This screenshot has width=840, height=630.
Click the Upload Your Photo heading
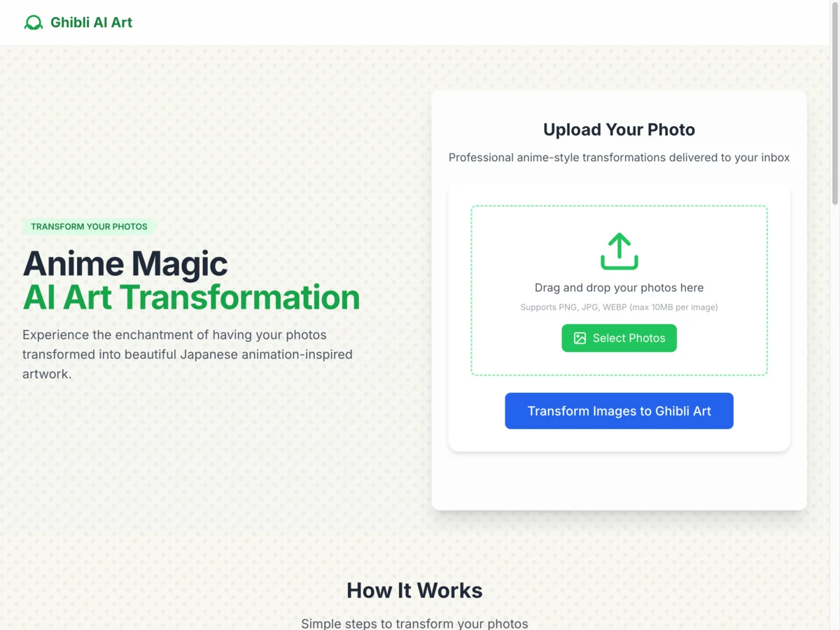pos(619,129)
